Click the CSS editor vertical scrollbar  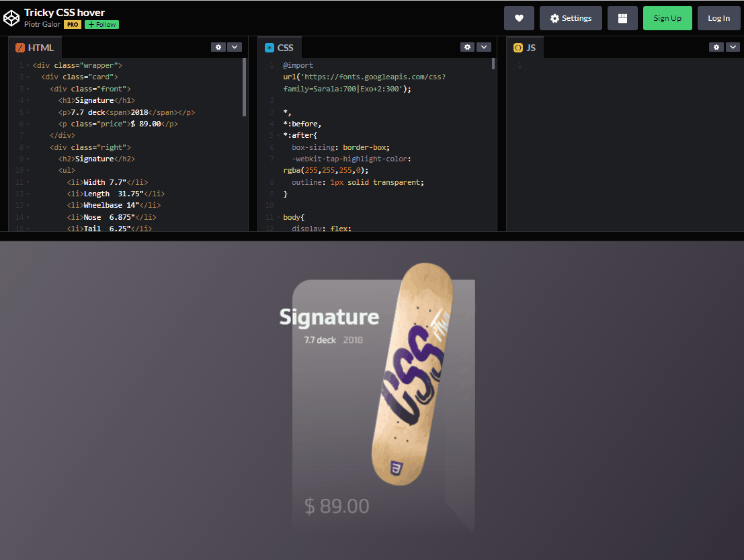[493, 64]
